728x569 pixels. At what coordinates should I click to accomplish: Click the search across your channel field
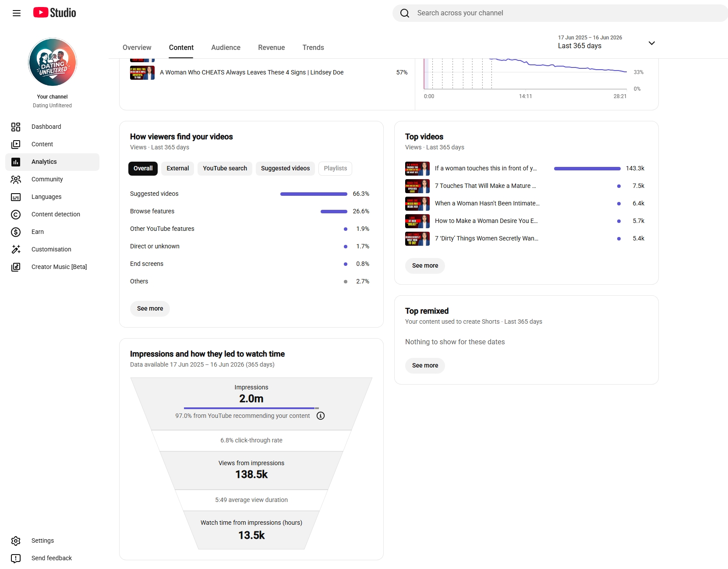point(560,13)
